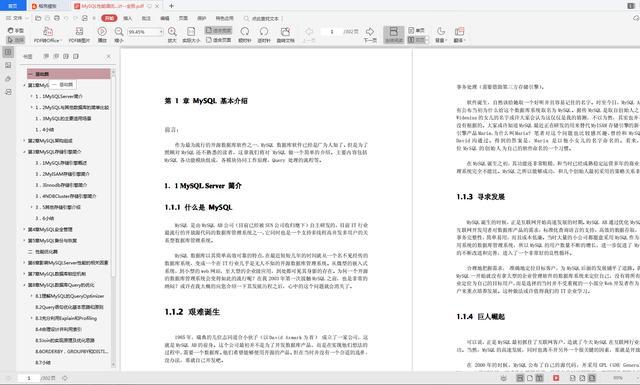This screenshot has width=640, height=385.
Task: Open the 文件 menu dropdown
Action: click(x=17, y=18)
